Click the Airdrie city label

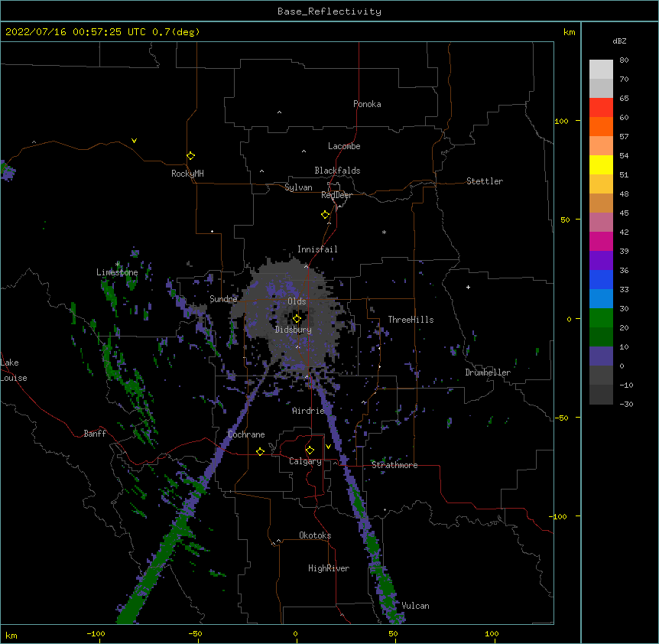point(308,411)
